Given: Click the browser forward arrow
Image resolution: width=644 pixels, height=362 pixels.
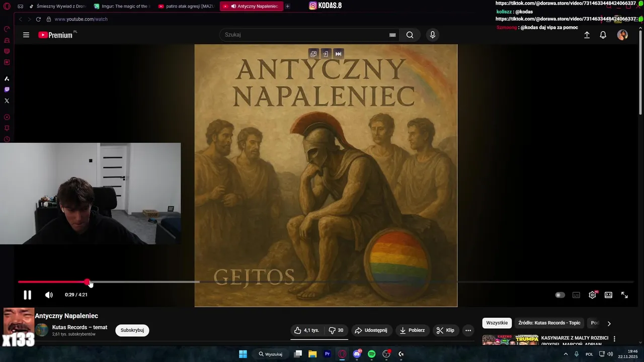Looking at the screenshot, I should [x=29, y=19].
